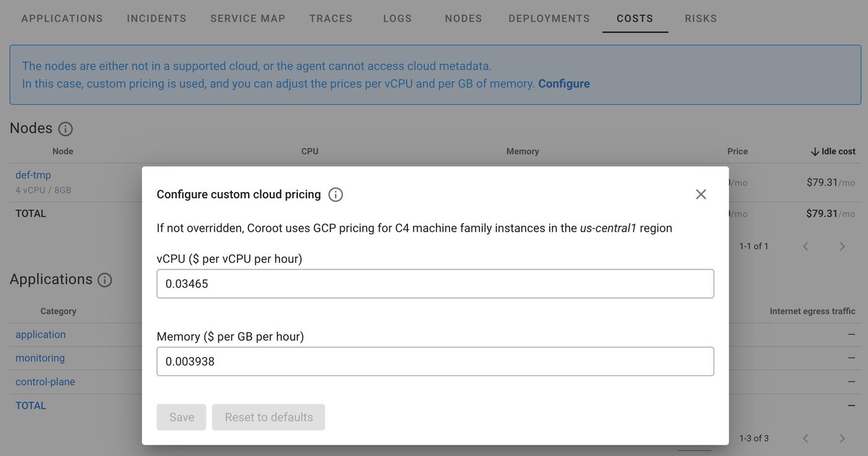Click the info icon beside Configure custom cloud pricing
868x456 pixels.
pyautogui.click(x=335, y=194)
